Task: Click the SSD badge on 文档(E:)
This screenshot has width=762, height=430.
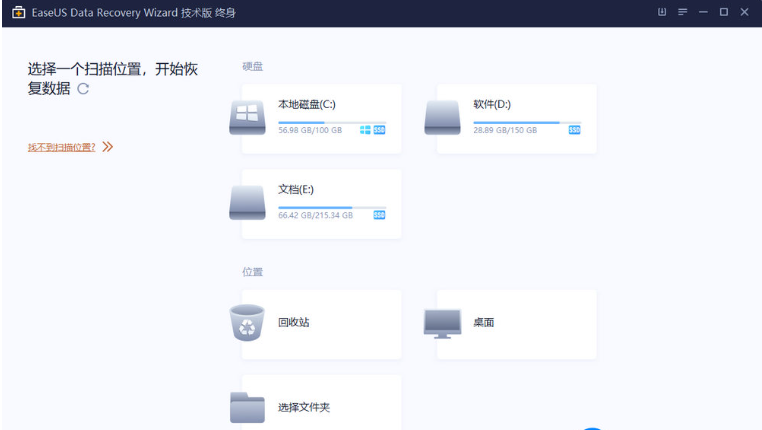Action: point(380,215)
